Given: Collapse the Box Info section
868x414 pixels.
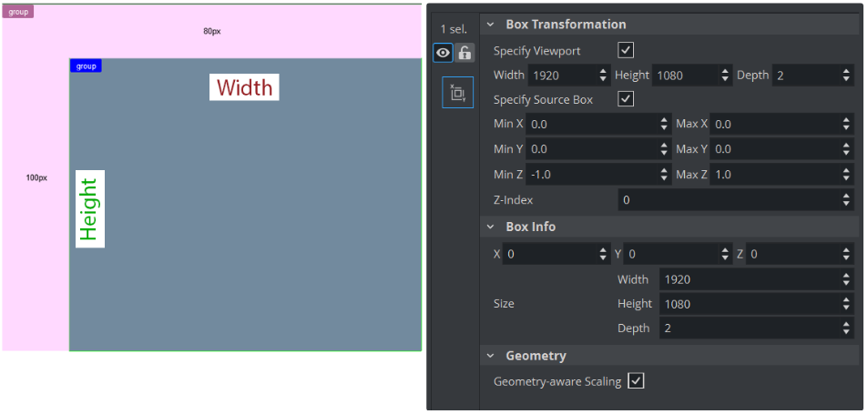Looking at the screenshot, I should [491, 227].
